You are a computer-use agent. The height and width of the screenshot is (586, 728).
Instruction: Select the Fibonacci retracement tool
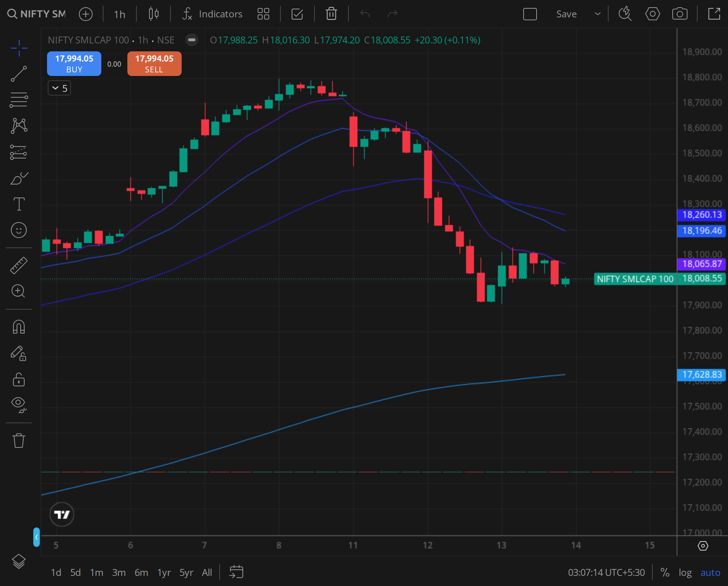click(19, 100)
